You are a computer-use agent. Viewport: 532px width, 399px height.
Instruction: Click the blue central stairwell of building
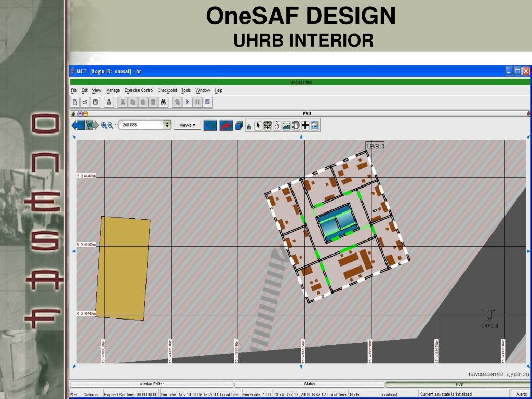click(337, 223)
